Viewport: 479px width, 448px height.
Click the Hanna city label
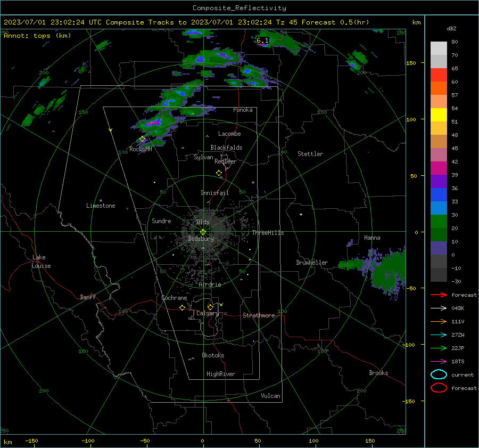372,238
